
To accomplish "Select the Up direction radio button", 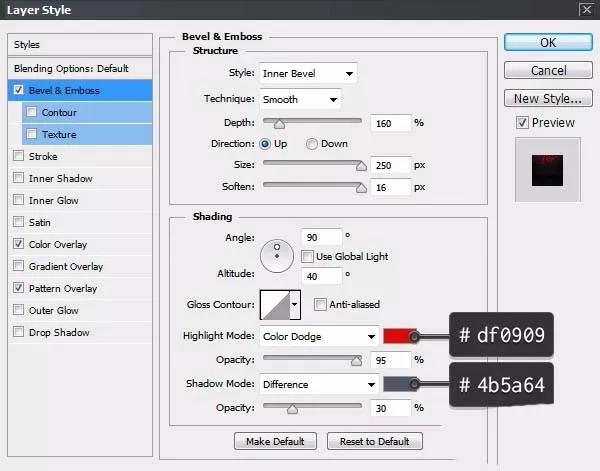I will [265, 144].
